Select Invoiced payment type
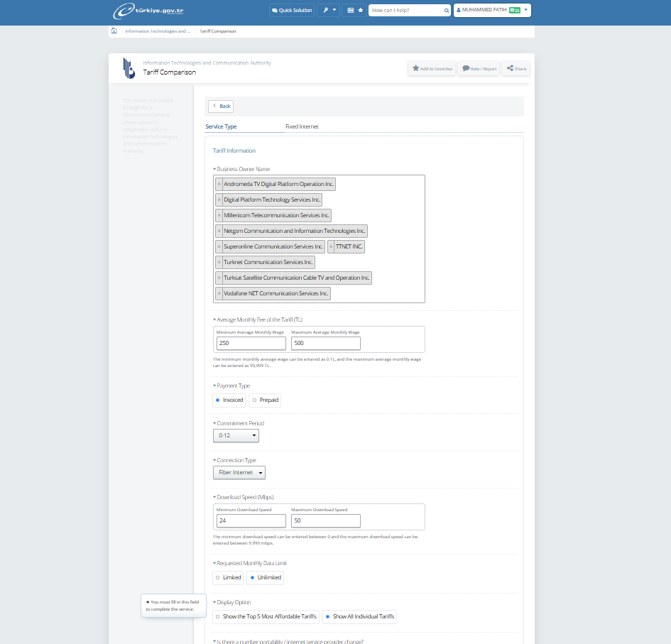Viewport: 671px width, 644px height. click(229, 400)
